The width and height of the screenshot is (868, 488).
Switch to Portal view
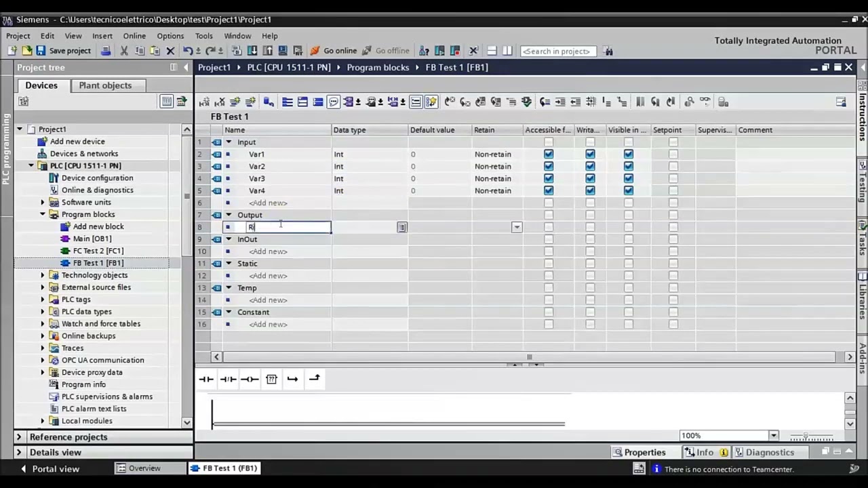point(50,468)
